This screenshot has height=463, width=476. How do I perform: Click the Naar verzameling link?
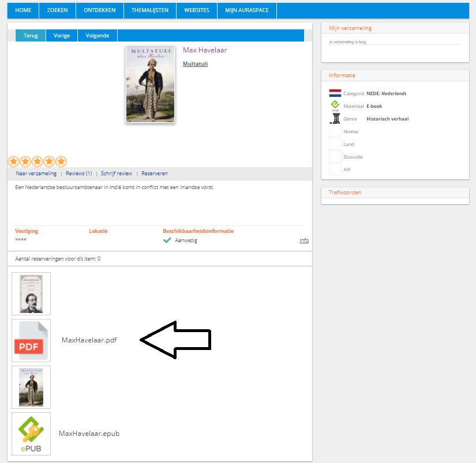[36, 174]
